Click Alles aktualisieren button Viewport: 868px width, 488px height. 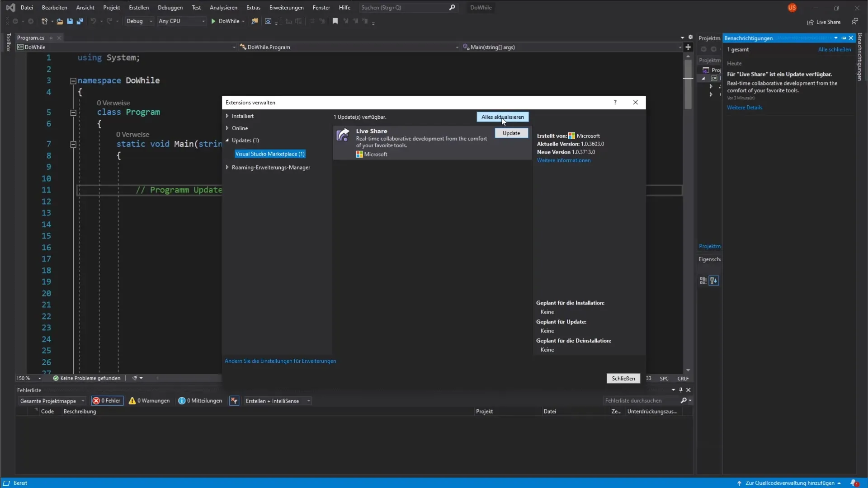click(x=502, y=117)
